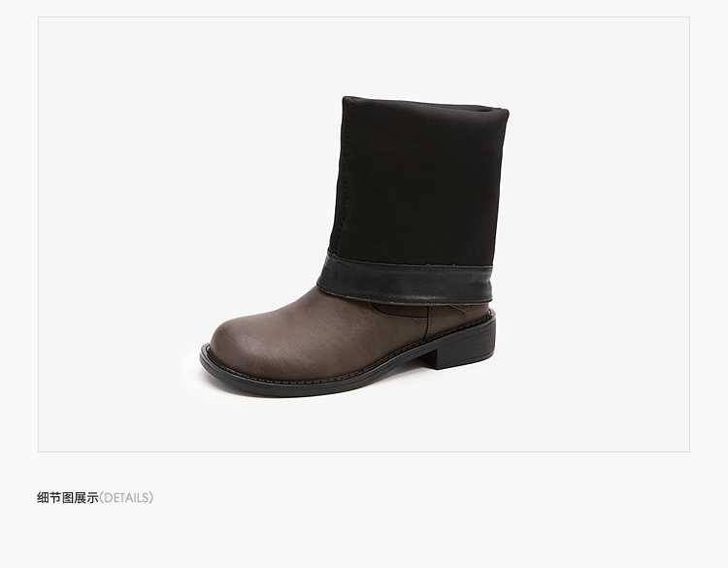Screen dimensions: 728x568
Task: Click the 细 character in the heading
Action: [x=43, y=498]
